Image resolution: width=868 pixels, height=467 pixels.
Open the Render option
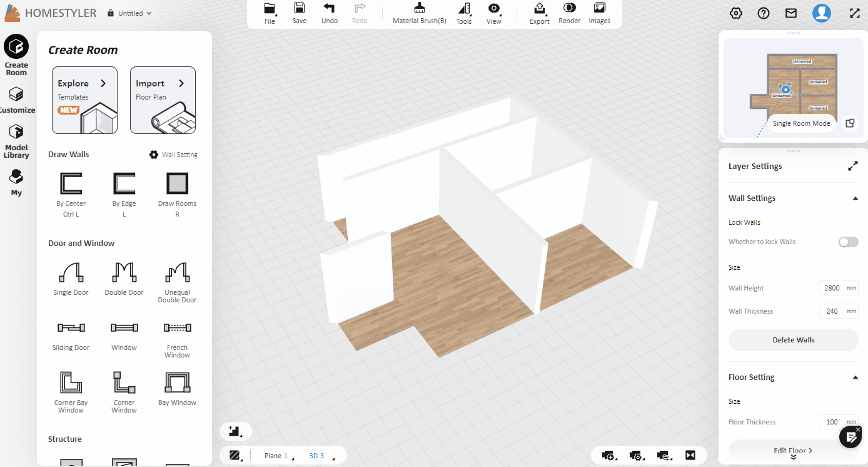click(569, 13)
